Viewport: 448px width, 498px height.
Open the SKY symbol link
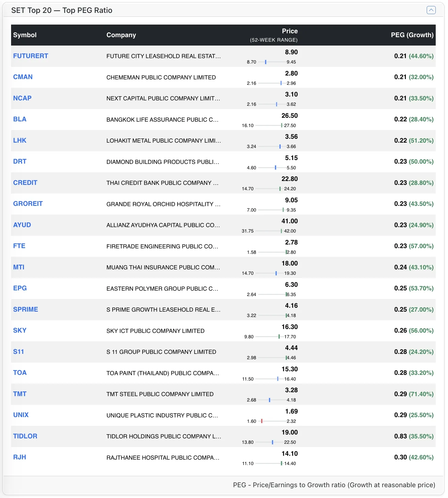(x=20, y=331)
